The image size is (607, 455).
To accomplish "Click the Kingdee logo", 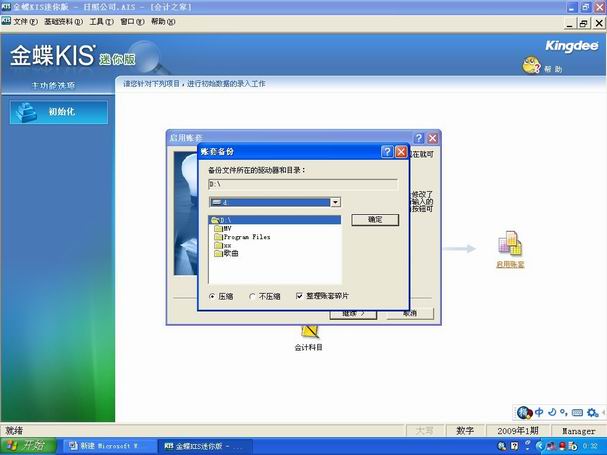I will point(572,46).
